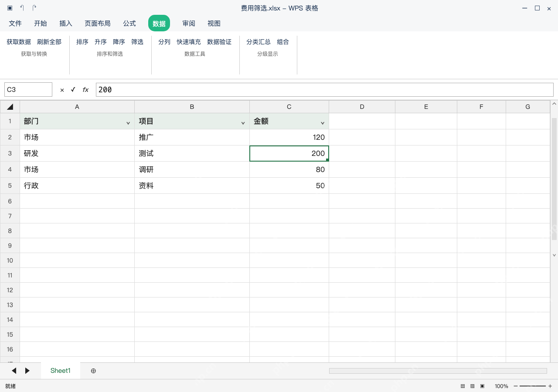Click the Name Box showing C3
558x392 pixels.
click(x=28, y=90)
